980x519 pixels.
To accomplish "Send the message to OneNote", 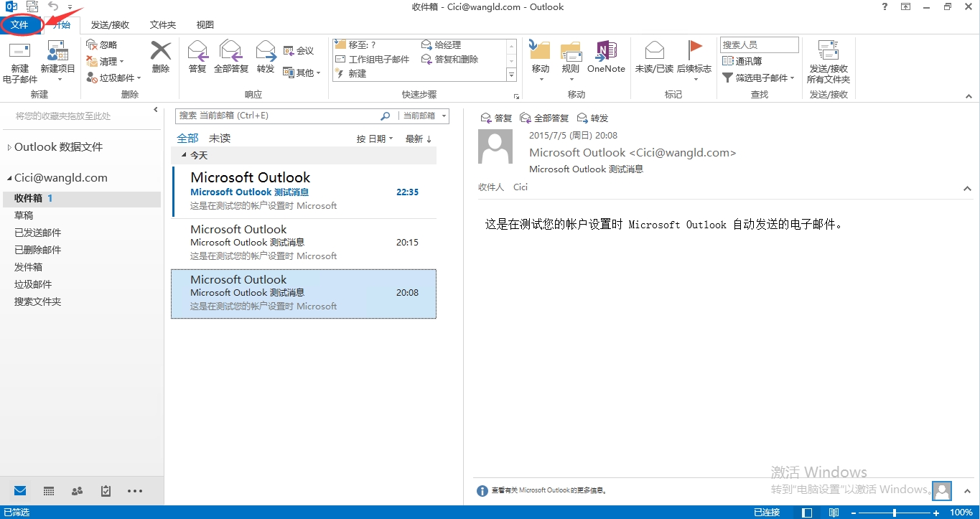I will [x=607, y=57].
